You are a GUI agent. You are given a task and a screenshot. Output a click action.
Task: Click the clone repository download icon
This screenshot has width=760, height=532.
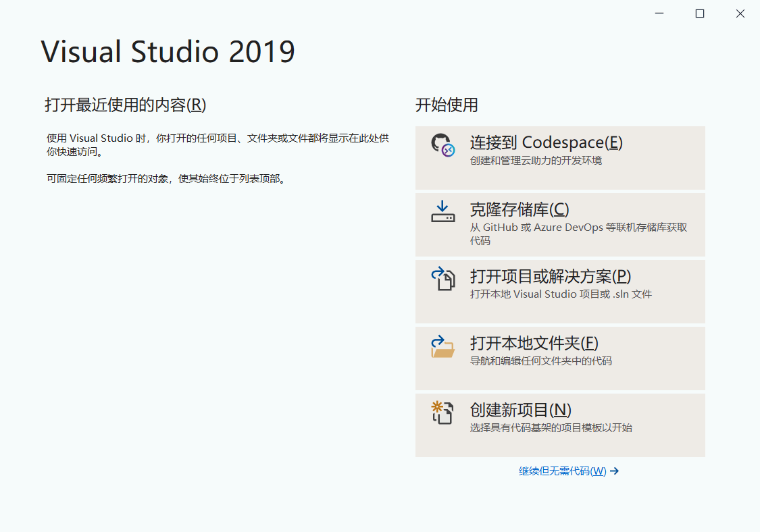pyautogui.click(x=443, y=211)
